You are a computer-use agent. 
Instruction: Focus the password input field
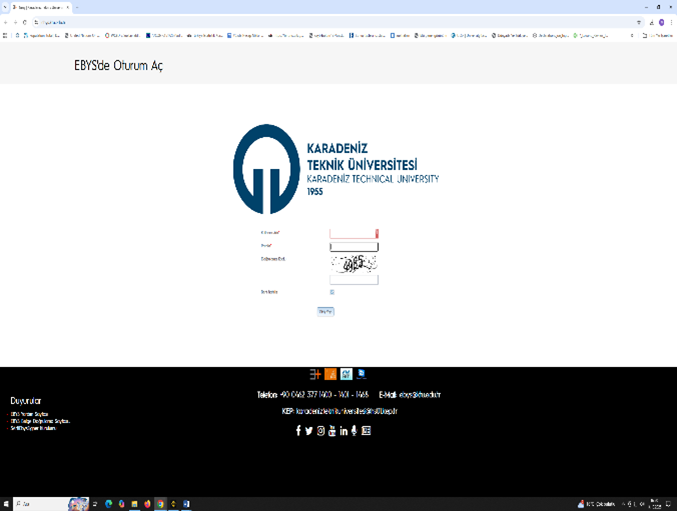(x=354, y=247)
